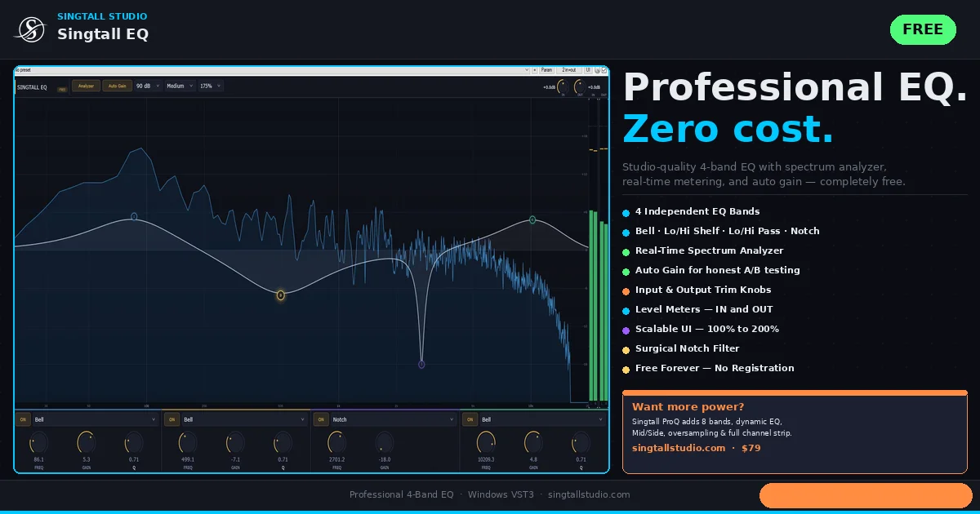The image size is (980, 514).
Task: Click the Param button in host bar
Action: [x=546, y=70]
